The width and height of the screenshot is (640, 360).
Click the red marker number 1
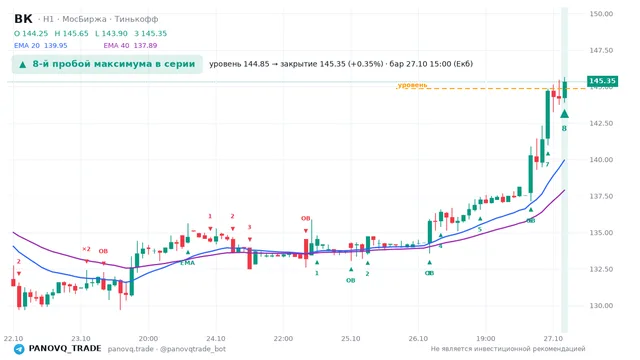tap(210, 216)
